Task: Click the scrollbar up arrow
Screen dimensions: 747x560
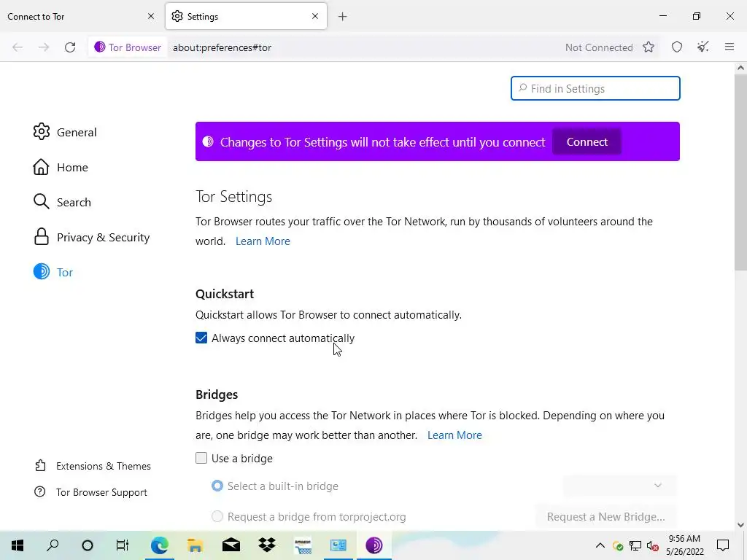Action: [740, 68]
